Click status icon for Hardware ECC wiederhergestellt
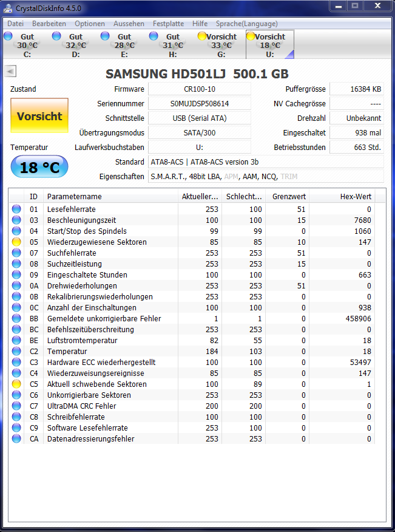The image size is (395, 532). (x=16, y=363)
